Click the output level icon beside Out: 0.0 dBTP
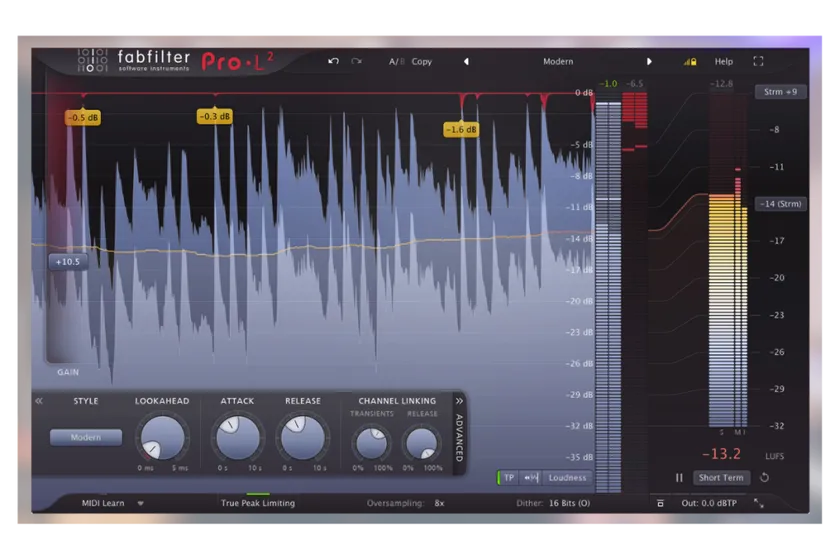Viewport: 840px width, 560px height. point(661,503)
